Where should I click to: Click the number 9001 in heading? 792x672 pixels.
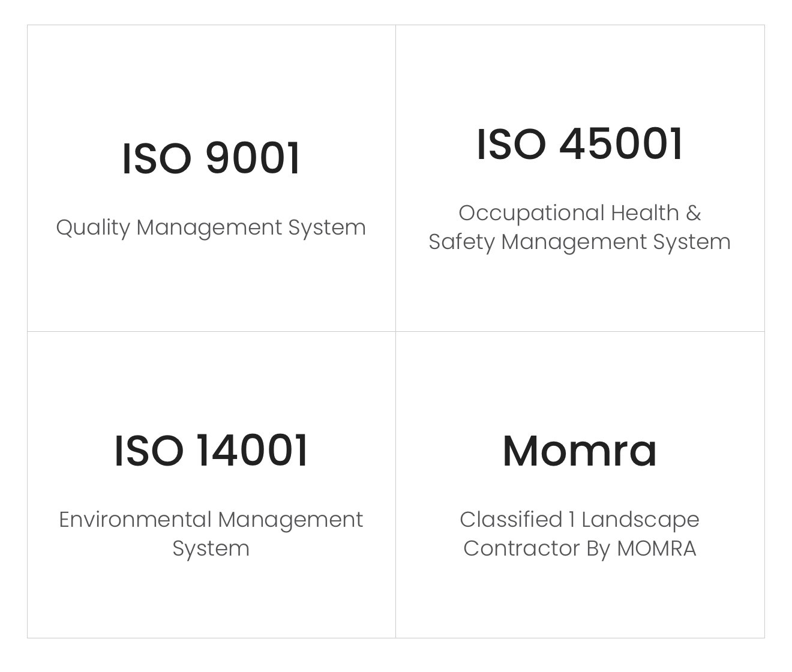pos(253,158)
